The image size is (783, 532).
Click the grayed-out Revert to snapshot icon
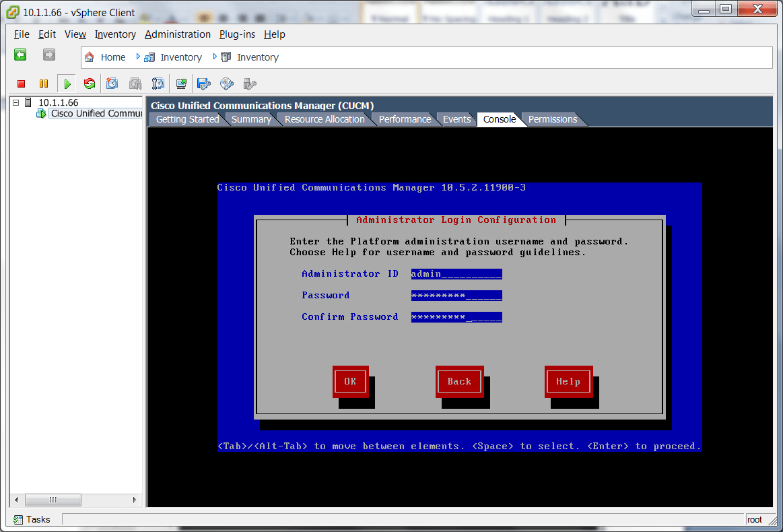pos(135,84)
